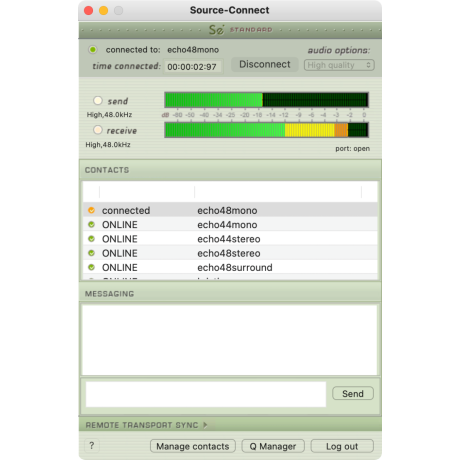Collapse the Messaging section header
The image size is (460, 460).
(230, 294)
